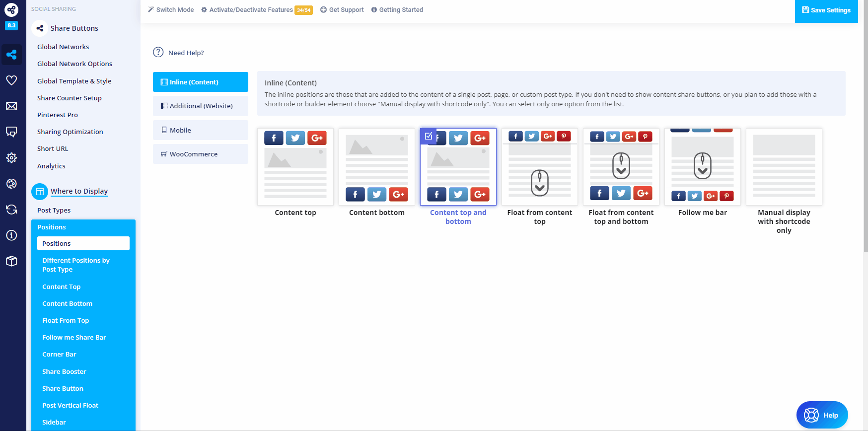The width and height of the screenshot is (868, 431).
Task: Click the Get Support link
Action: pos(342,10)
